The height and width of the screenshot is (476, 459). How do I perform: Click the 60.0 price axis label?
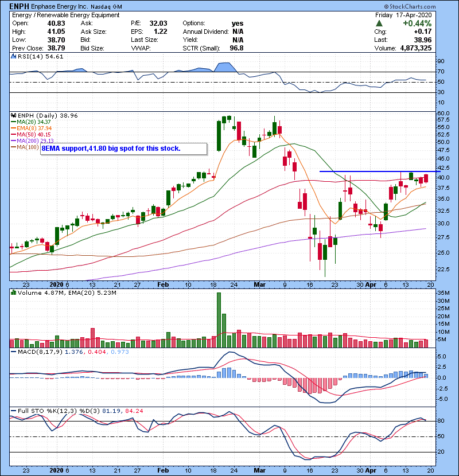pos(443,113)
